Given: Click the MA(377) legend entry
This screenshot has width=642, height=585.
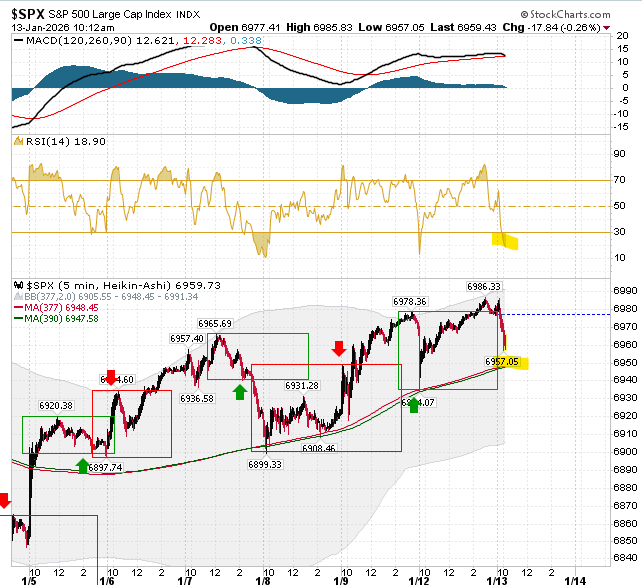Looking at the screenshot, I should [x=57, y=308].
